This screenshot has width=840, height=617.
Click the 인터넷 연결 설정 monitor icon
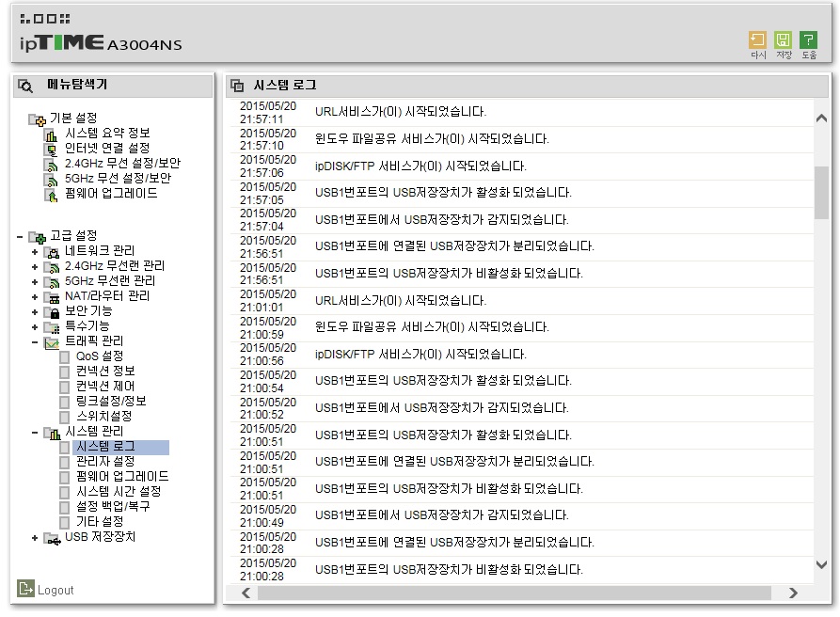[52, 149]
